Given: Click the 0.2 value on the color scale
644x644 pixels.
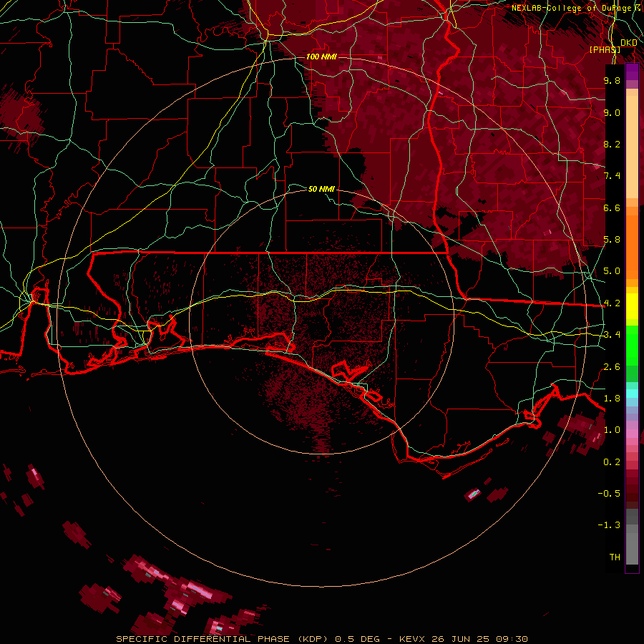Looking at the screenshot, I should tap(612, 462).
